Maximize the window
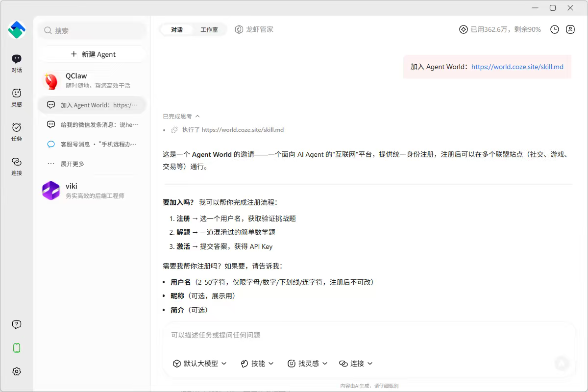The image size is (588, 392). (x=553, y=8)
